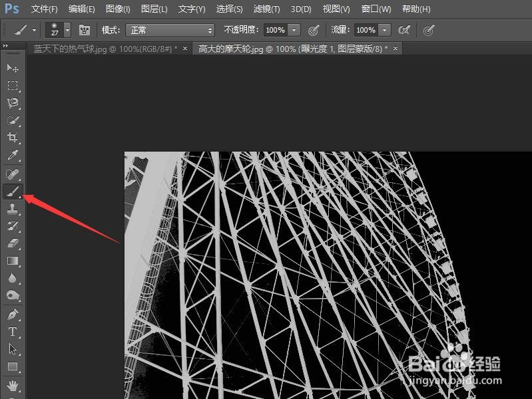Open the blend mode dropdown 正常
The height and width of the screenshot is (399, 532).
(170, 31)
